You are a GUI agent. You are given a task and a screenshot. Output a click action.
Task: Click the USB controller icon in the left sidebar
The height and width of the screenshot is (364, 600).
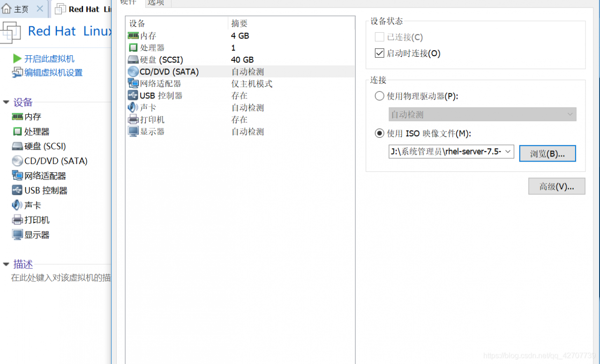click(x=17, y=190)
